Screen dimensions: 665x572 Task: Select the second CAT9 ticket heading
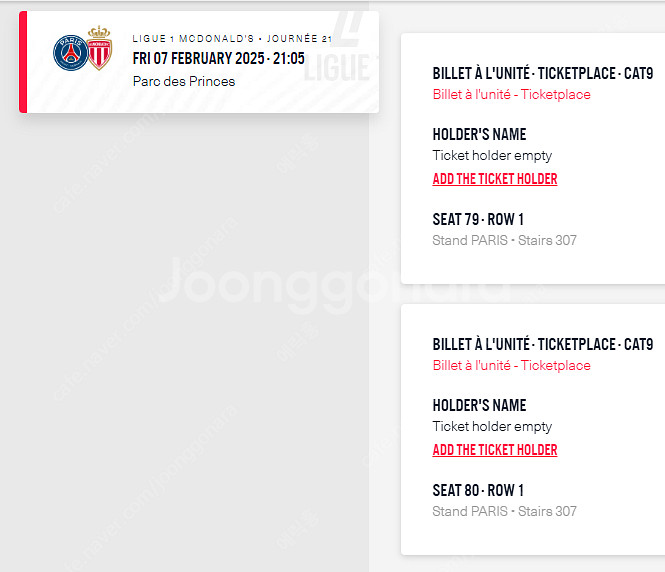tap(543, 344)
